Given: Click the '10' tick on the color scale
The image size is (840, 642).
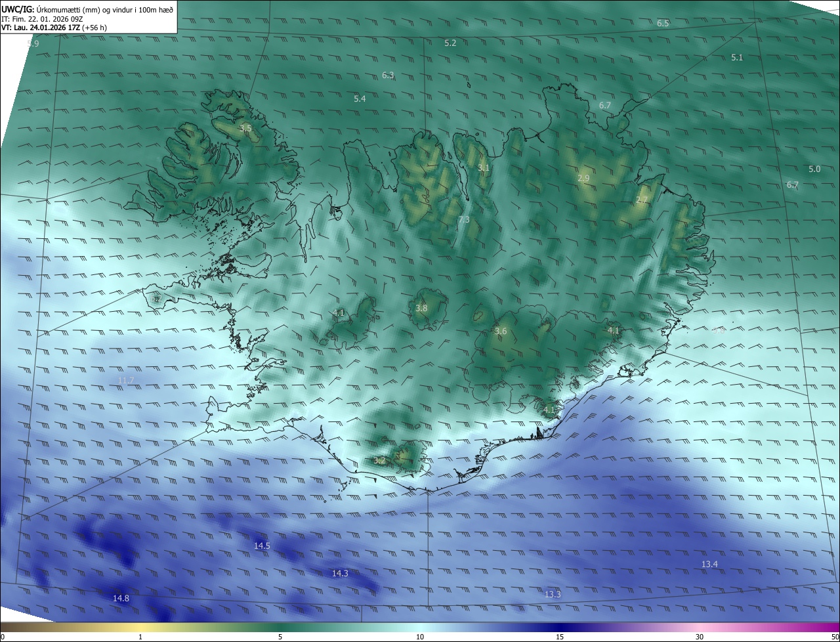Looking at the screenshot, I should click(x=420, y=637).
